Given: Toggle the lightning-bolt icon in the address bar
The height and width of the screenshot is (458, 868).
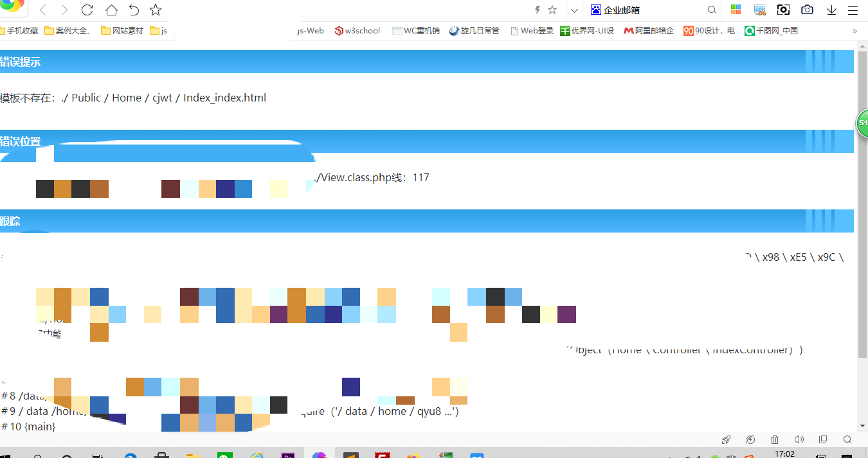Looking at the screenshot, I should point(538,10).
